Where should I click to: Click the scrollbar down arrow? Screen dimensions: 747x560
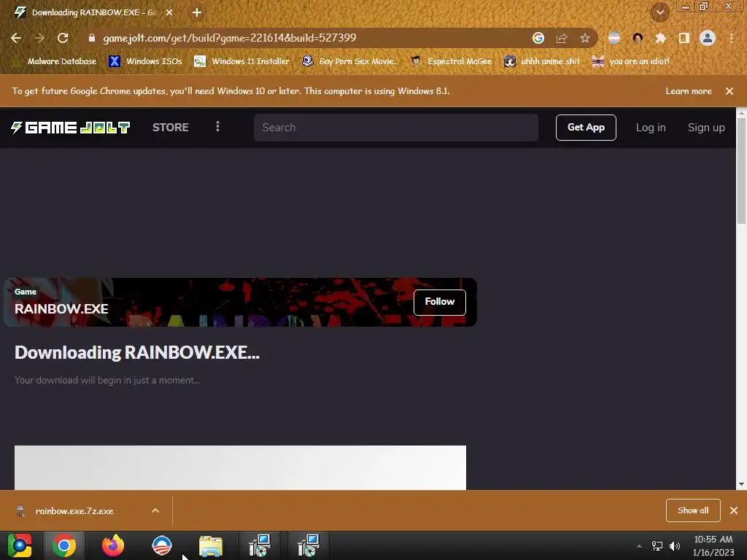tap(741, 485)
